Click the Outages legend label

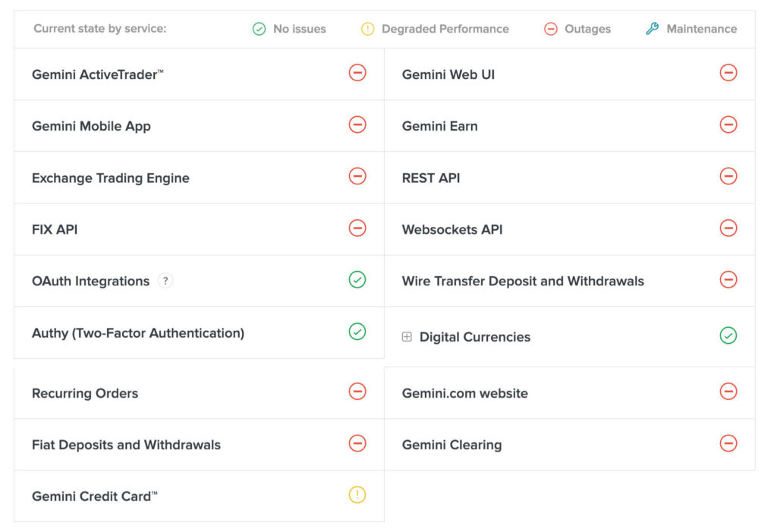click(x=587, y=29)
